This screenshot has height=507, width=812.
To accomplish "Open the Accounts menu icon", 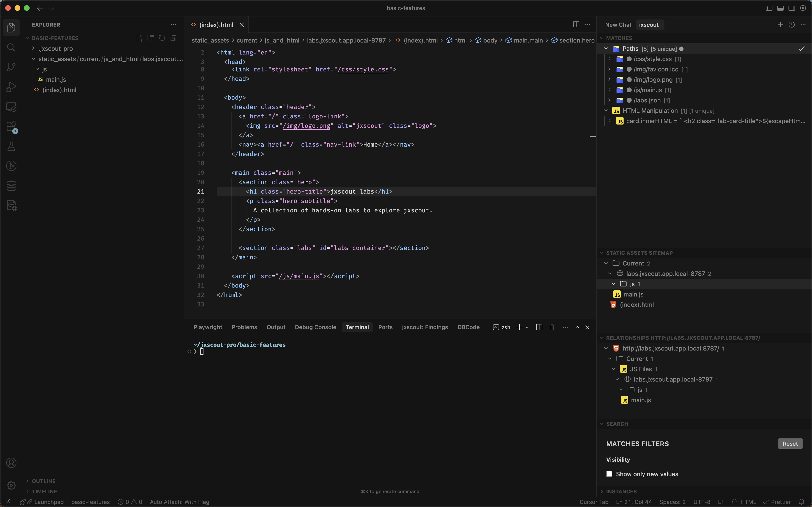I will click(11, 463).
